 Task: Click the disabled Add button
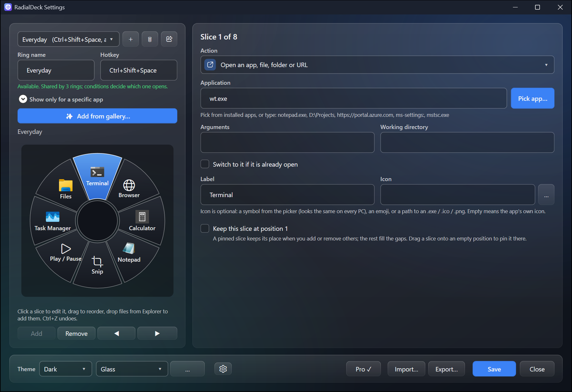(36, 334)
